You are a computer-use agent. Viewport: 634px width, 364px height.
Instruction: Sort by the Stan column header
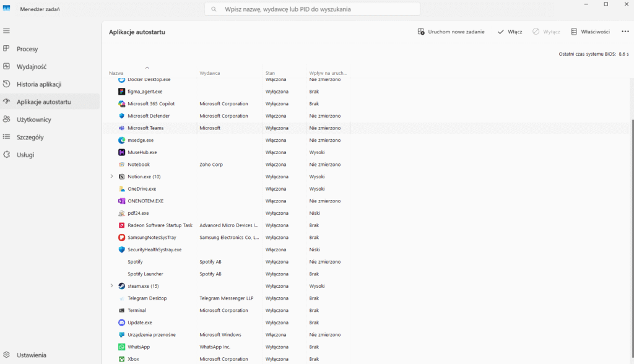point(270,73)
